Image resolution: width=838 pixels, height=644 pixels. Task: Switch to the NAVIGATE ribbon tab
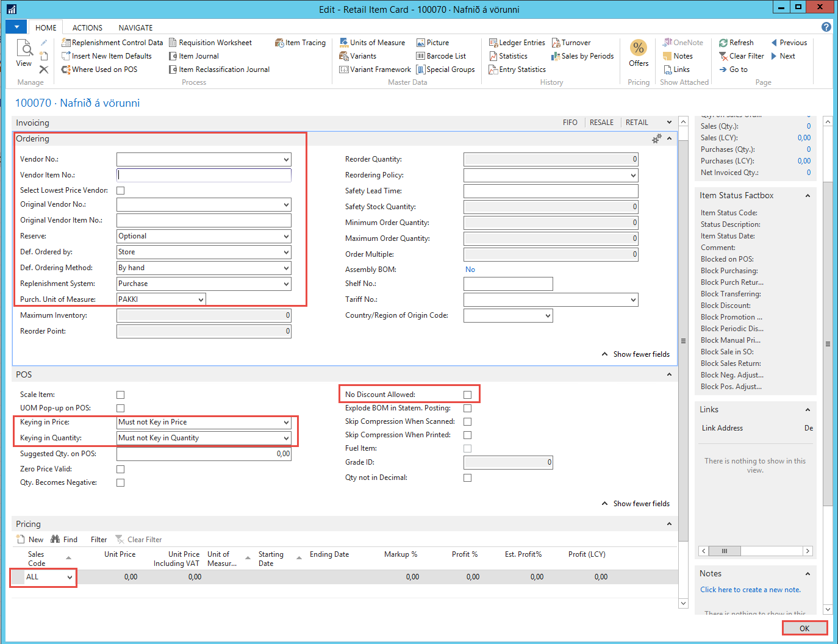pos(135,27)
